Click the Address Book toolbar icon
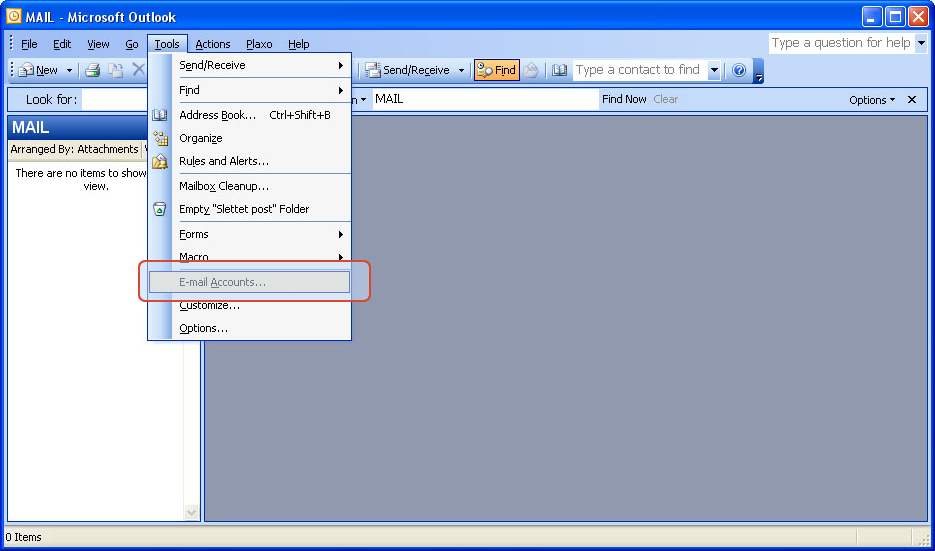The image size is (935, 551). (559, 70)
